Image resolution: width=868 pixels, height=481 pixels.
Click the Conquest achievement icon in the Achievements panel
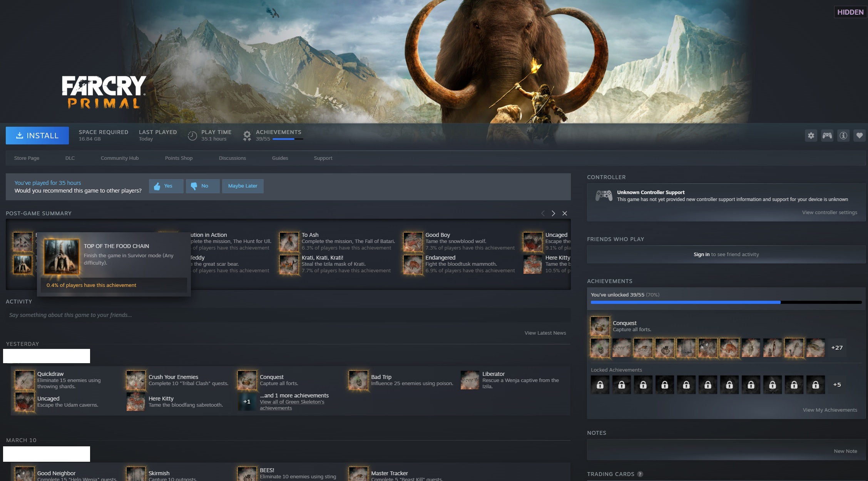click(600, 326)
